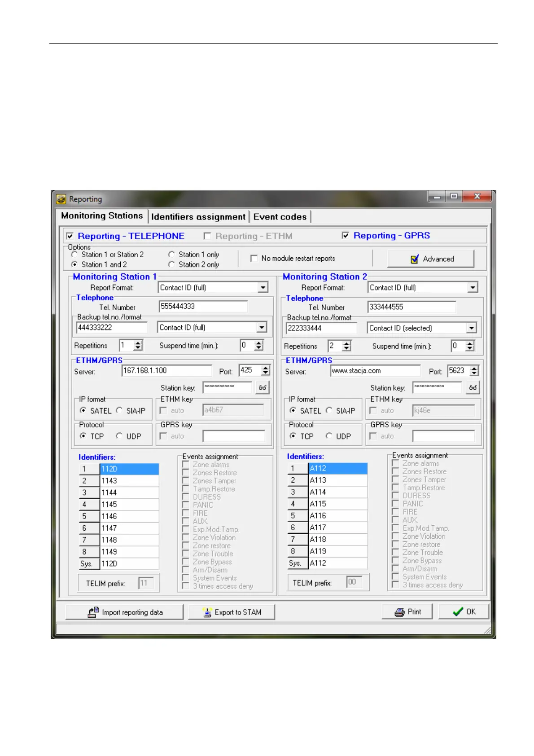The image size is (534, 756).
Task: Click Station 2 backup number 222333444
Action: [321, 328]
